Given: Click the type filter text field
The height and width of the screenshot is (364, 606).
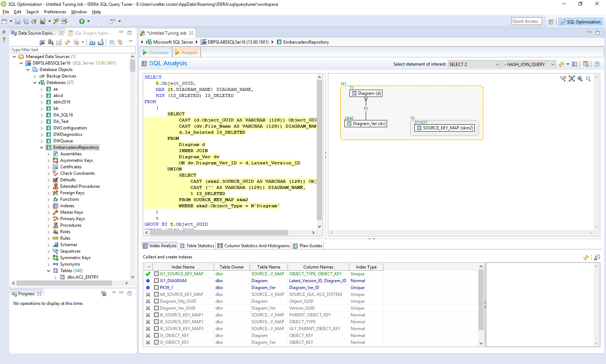Looking at the screenshot, I should point(73,50).
